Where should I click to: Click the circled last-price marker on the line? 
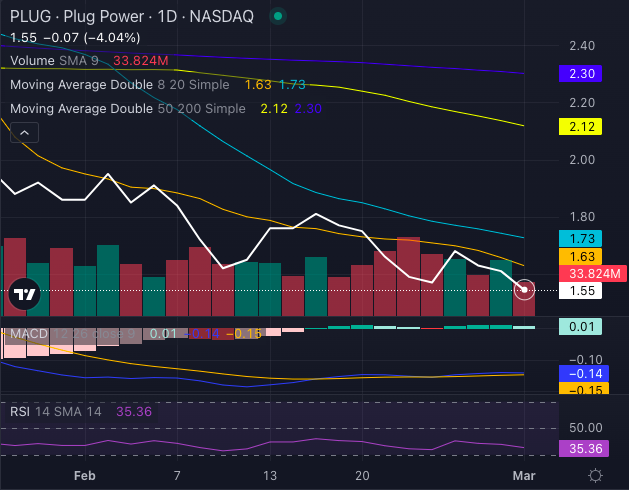526,290
